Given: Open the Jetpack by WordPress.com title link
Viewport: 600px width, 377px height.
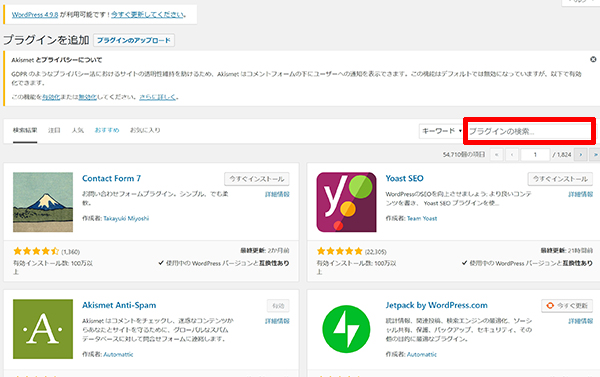Looking at the screenshot, I should 437,305.
